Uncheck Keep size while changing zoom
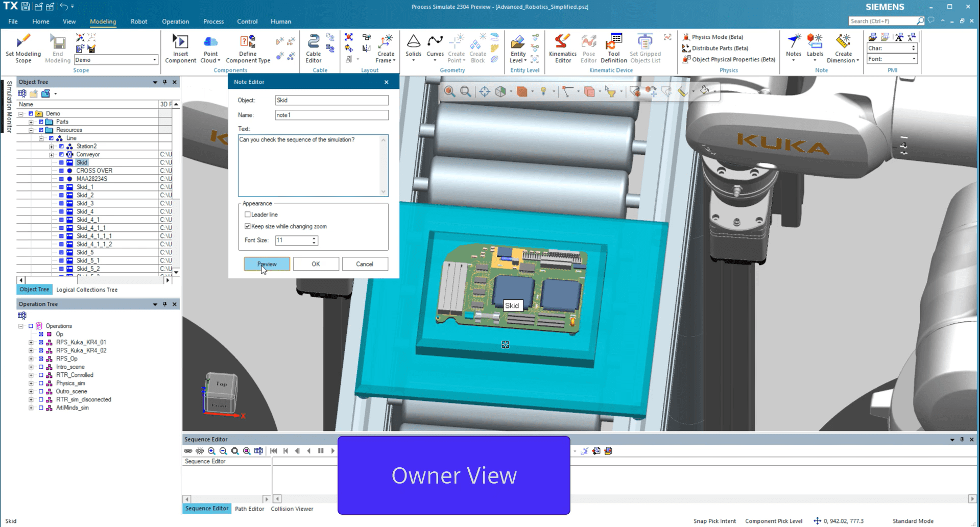The width and height of the screenshot is (980, 527). (x=247, y=226)
